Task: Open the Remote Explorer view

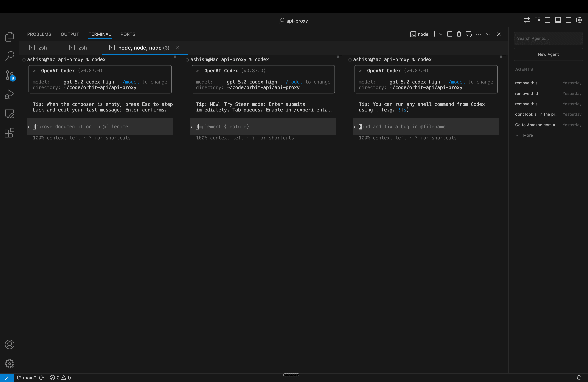Action: coord(9,113)
